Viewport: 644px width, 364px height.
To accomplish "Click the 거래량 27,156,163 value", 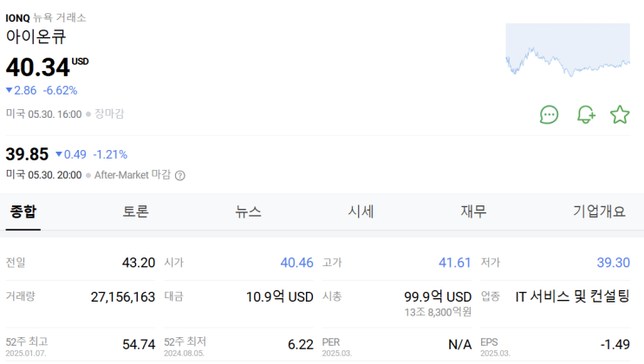I will click(122, 296).
